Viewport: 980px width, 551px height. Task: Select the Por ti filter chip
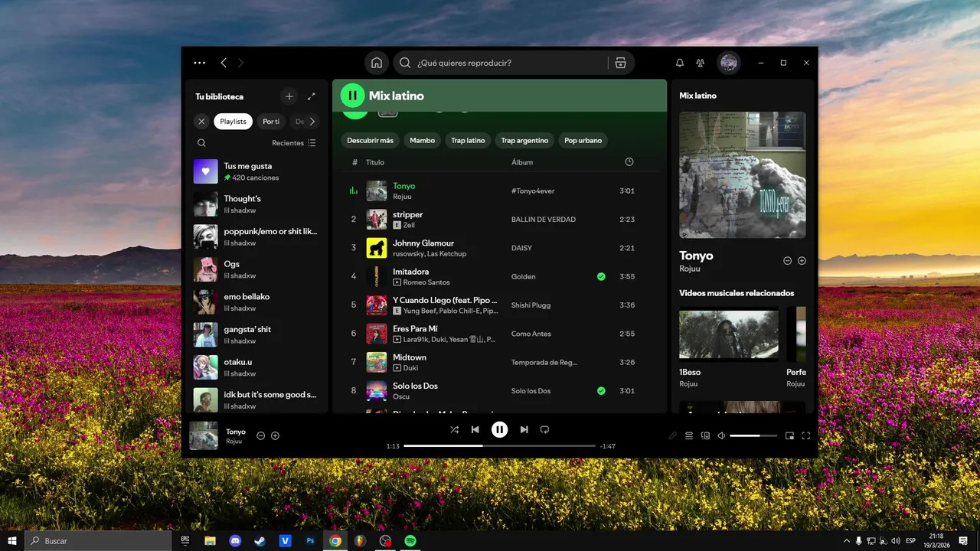271,122
